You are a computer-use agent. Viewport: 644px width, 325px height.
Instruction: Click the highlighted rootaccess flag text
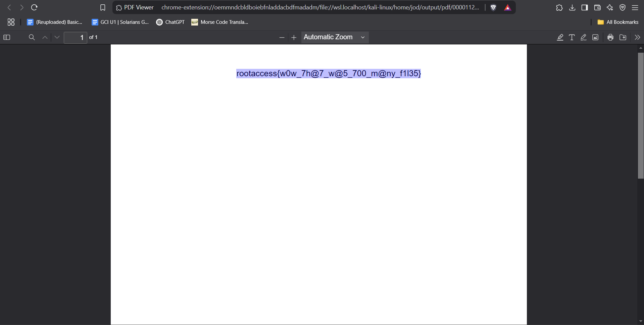(x=329, y=74)
